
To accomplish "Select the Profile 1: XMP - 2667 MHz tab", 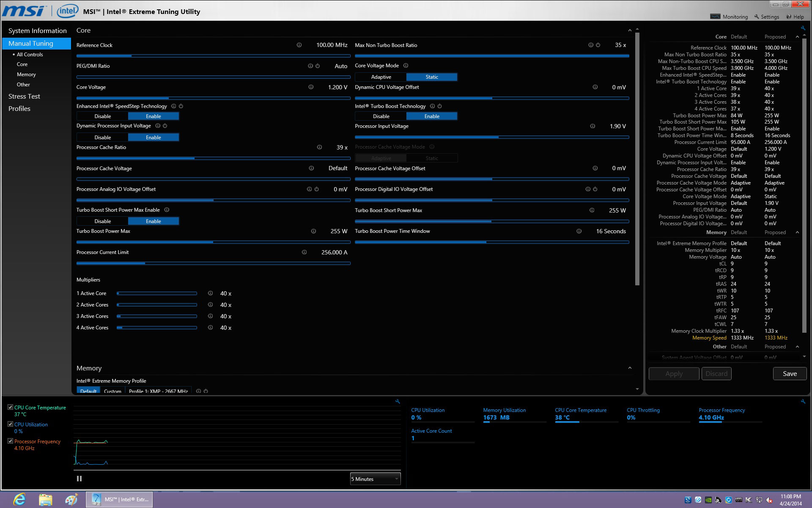I will (158, 391).
